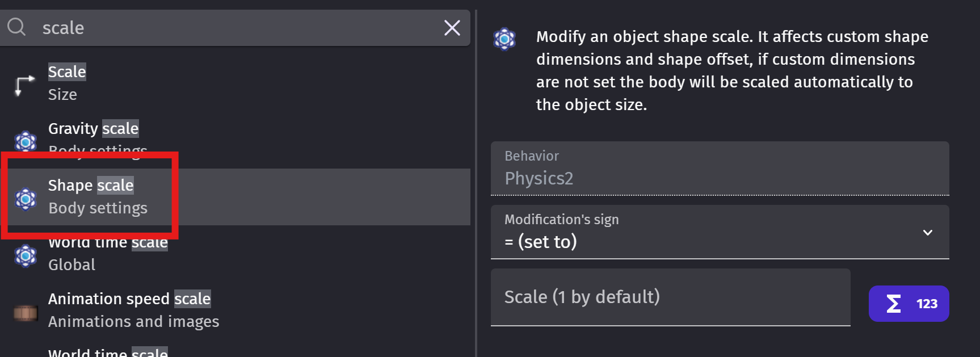Expand the Modification's sign dropdown
980x357 pixels.
tap(719, 233)
